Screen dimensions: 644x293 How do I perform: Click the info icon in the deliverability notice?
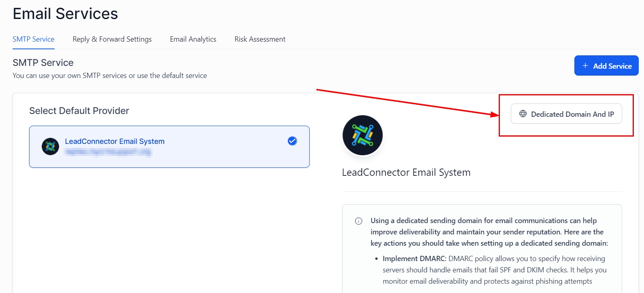click(359, 221)
